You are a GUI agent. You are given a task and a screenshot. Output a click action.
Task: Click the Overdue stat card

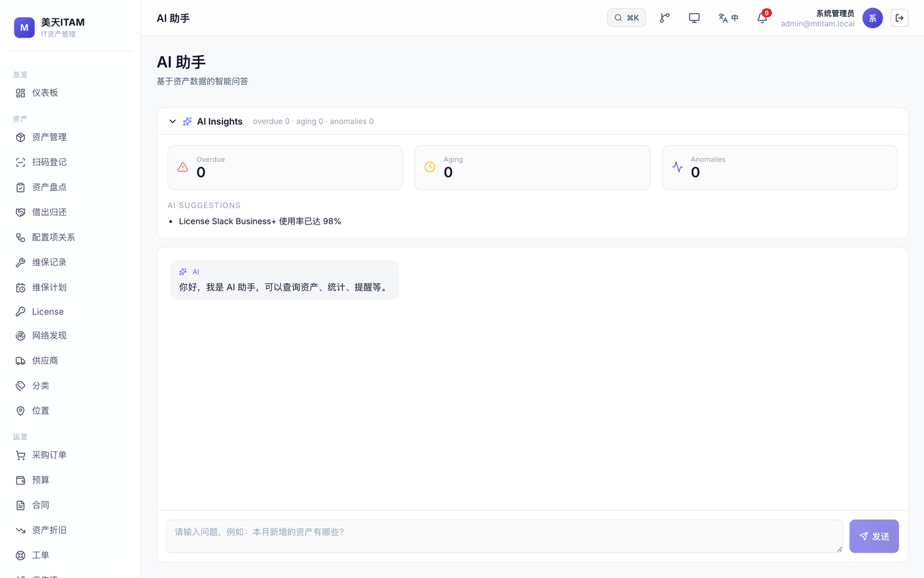(285, 168)
